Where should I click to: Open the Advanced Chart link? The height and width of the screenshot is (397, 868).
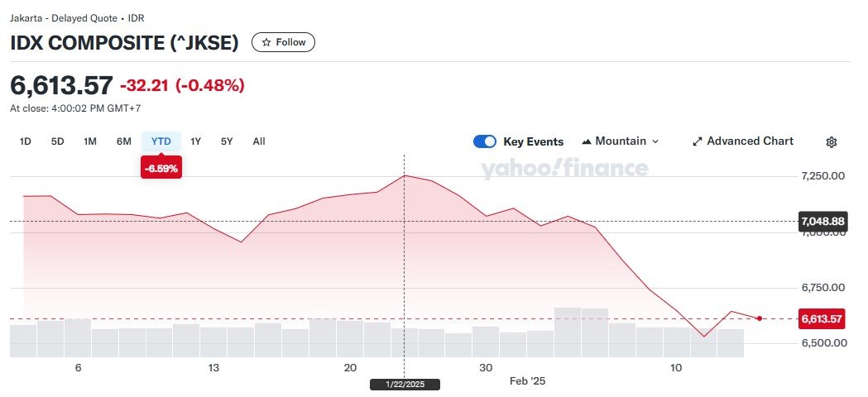click(750, 141)
